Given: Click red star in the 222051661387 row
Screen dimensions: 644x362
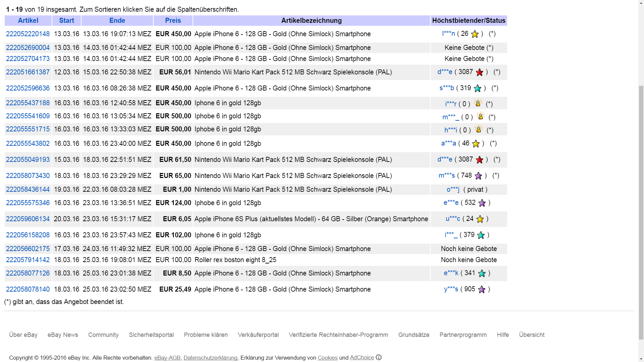Looking at the screenshot, I should click(480, 72).
